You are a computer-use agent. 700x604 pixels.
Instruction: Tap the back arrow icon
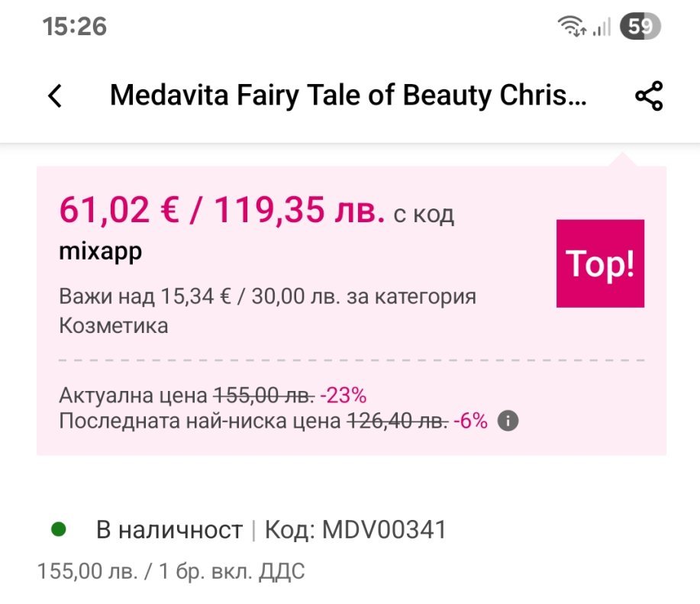click(55, 96)
